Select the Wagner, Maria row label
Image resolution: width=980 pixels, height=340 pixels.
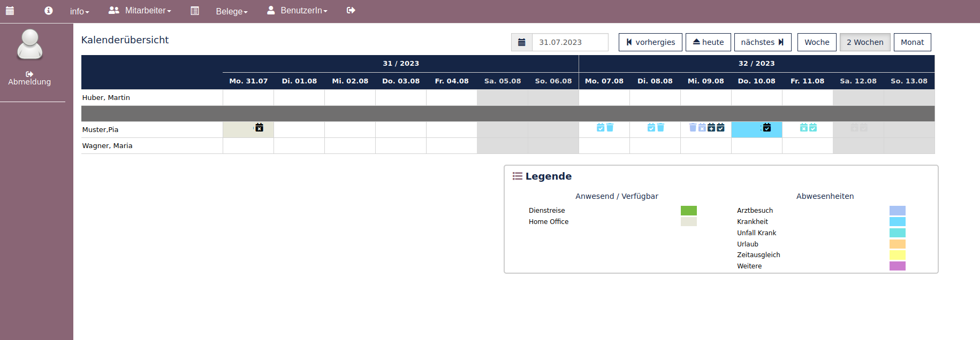107,145
